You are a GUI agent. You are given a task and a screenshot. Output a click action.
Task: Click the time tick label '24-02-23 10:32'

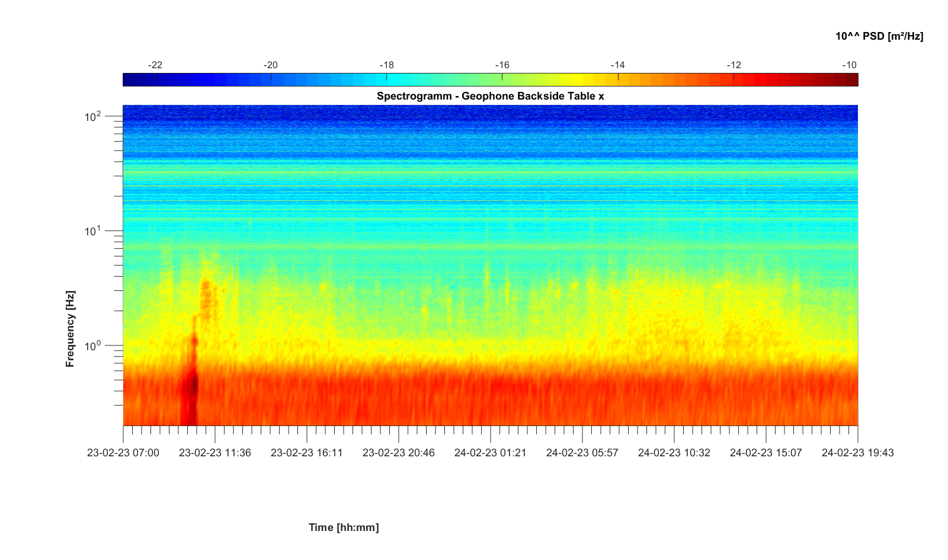tap(674, 453)
